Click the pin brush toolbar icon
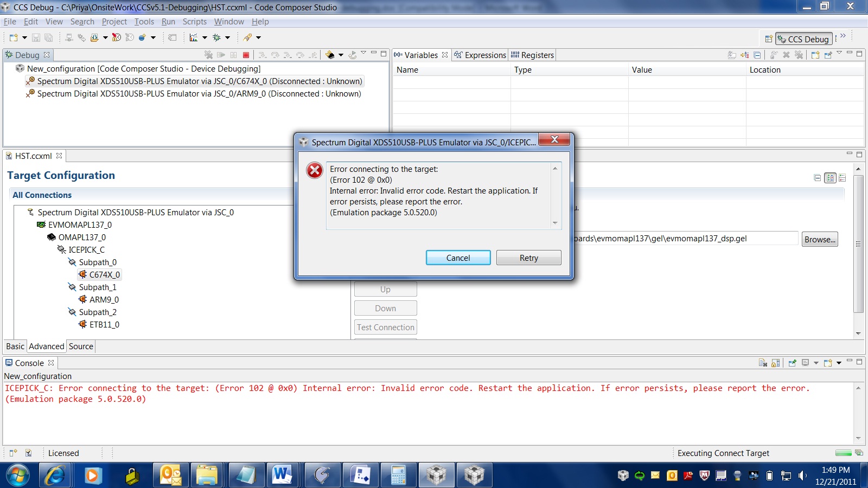 (247, 37)
